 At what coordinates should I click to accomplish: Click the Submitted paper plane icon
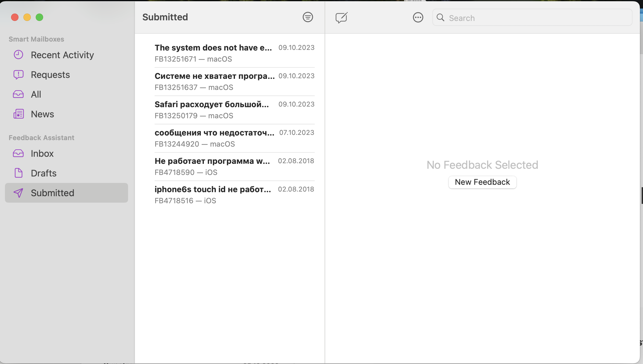click(x=18, y=193)
